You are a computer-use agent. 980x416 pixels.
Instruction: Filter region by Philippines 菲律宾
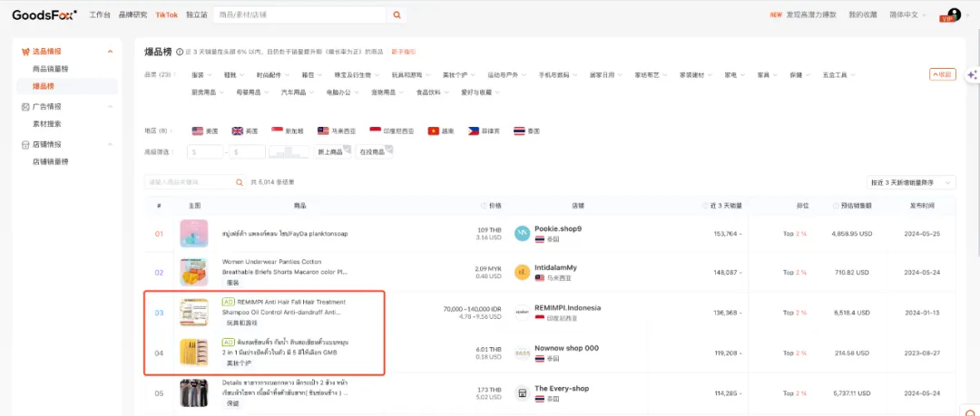coord(485,131)
